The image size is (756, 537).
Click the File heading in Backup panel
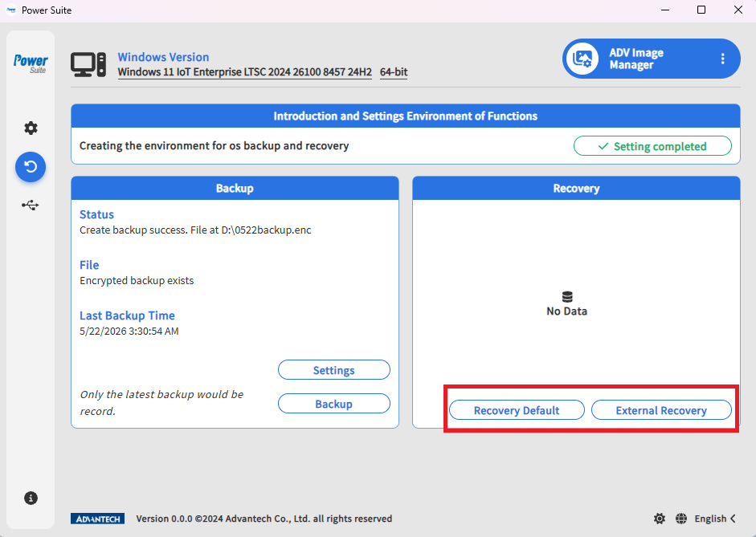pyautogui.click(x=89, y=265)
